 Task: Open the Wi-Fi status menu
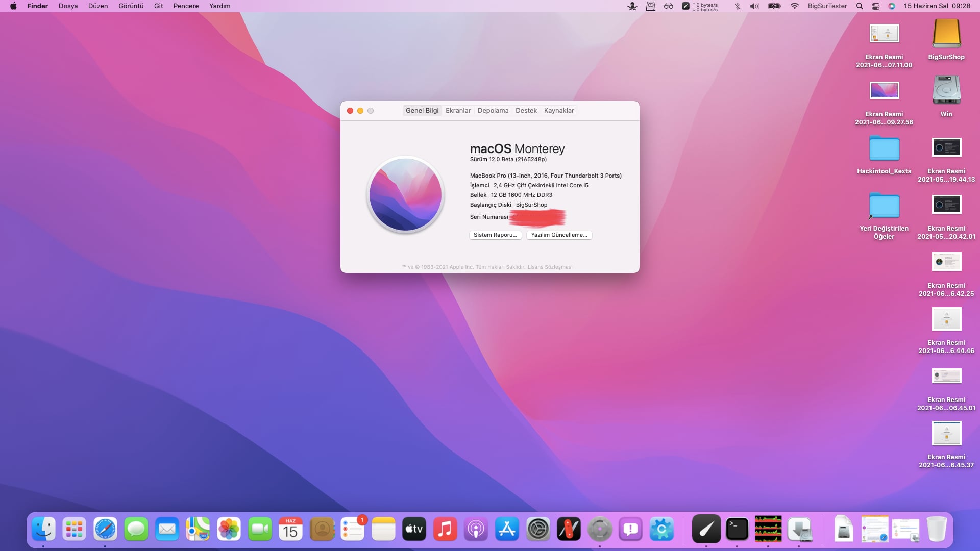pos(794,6)
